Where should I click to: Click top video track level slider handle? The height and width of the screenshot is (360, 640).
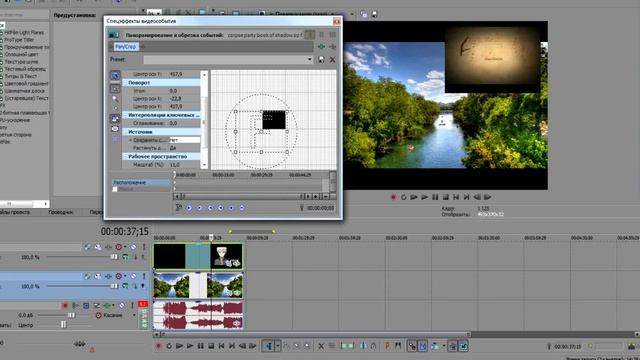point(114,257)
